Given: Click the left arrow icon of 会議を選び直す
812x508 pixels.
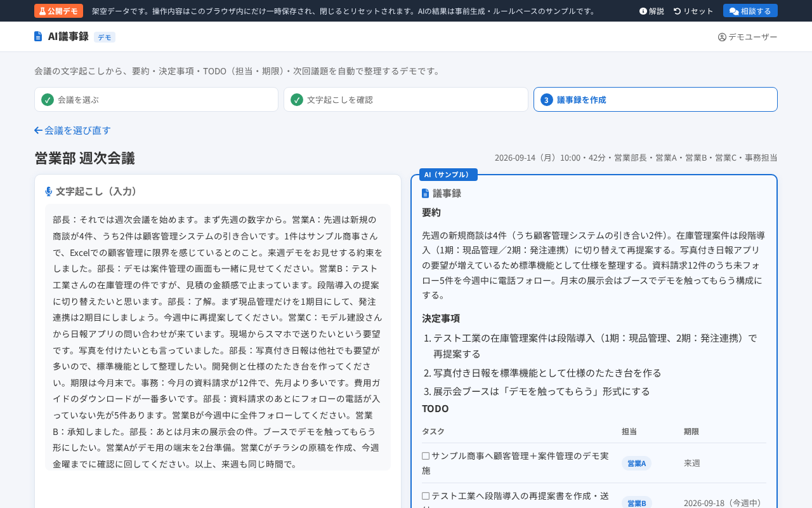Looking at the screenshot, I should point(38,130).
